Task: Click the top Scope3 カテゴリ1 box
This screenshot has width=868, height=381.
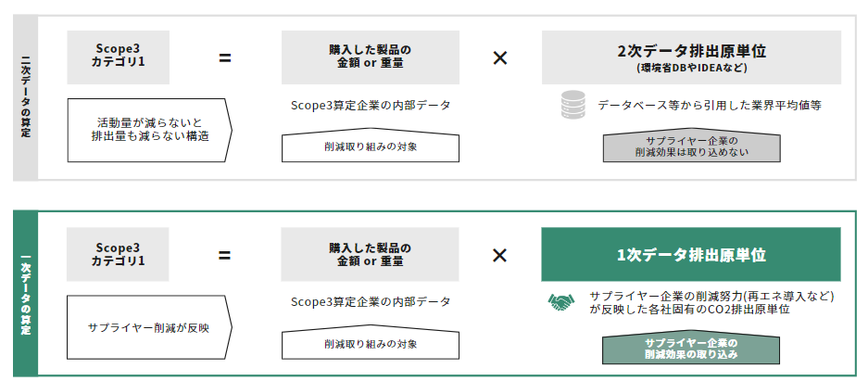Action: pos(118,57)
